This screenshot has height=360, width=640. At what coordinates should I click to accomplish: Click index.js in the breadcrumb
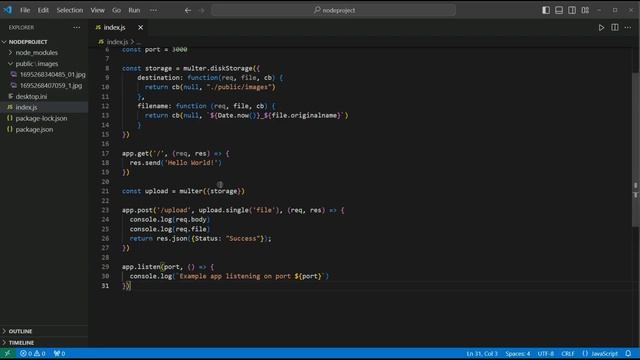[x=117, y=42]
